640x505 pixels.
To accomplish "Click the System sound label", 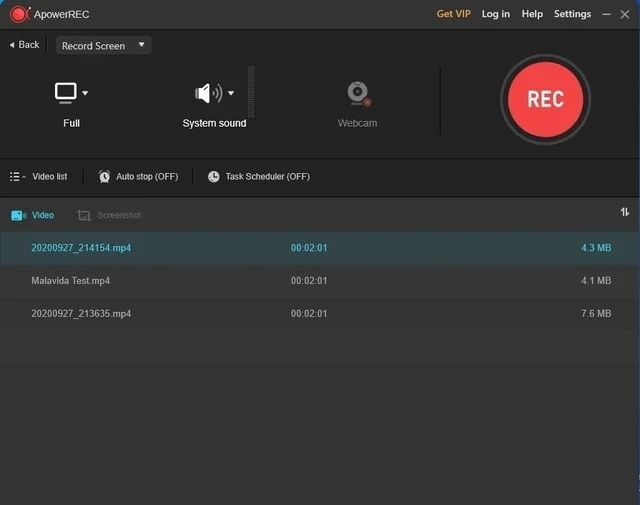I will click(214, 123).
